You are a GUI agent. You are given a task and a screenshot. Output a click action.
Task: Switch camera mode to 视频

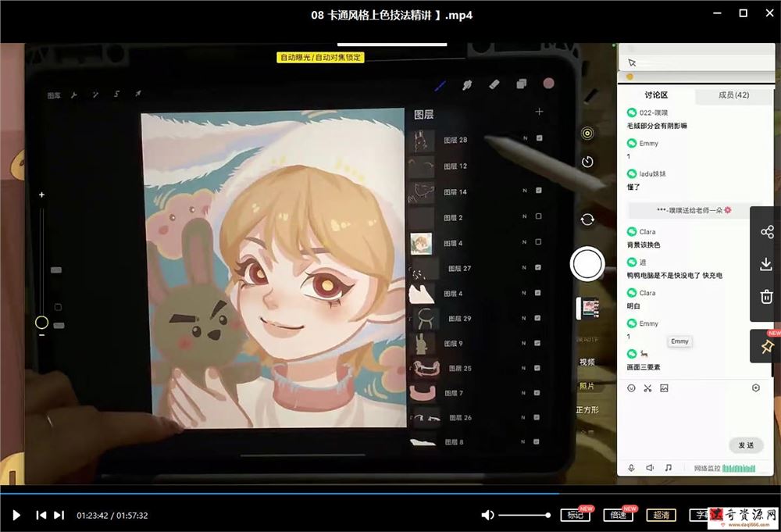click(587, 362)
